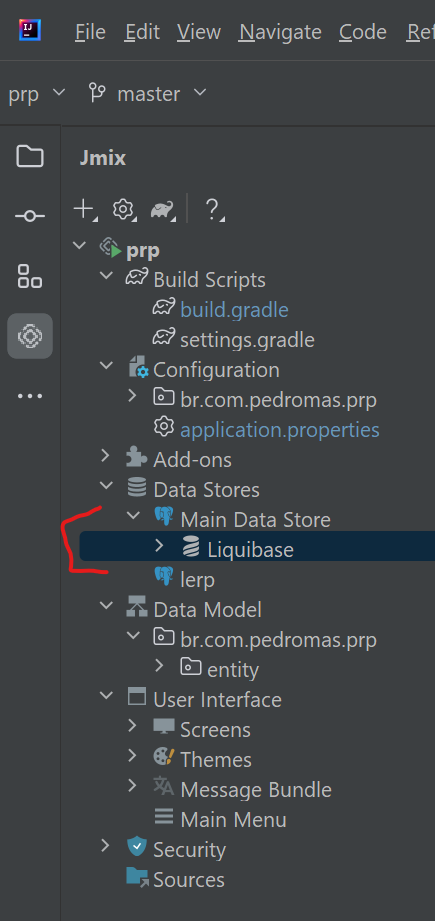Expand the Liquibase node
435x921 pixels.
[159, 546]
